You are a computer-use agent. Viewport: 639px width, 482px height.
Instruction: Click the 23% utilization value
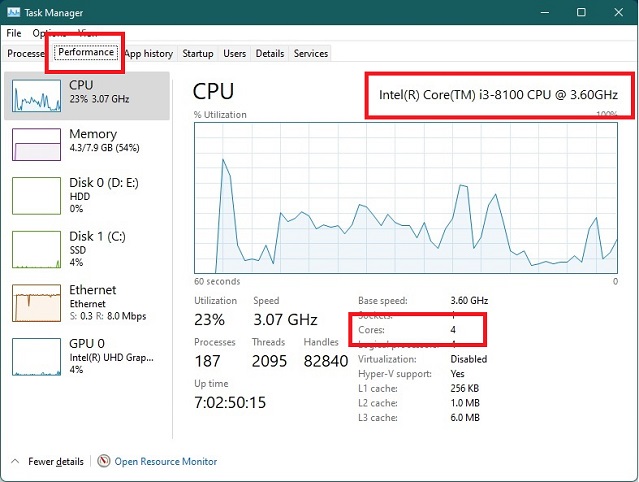pos(209,320)
